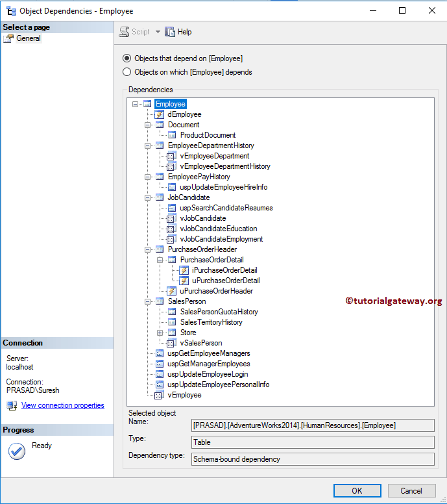Select the SalesPerson tree row
Screen dimensions: 447x504
[x=187, y=301]
